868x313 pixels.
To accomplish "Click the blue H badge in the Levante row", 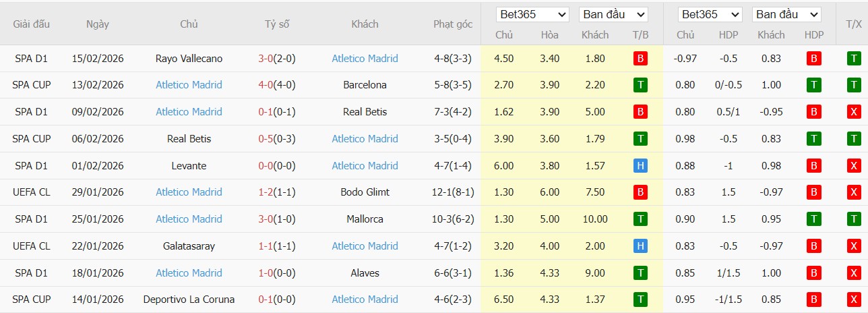I will [640, 166].
